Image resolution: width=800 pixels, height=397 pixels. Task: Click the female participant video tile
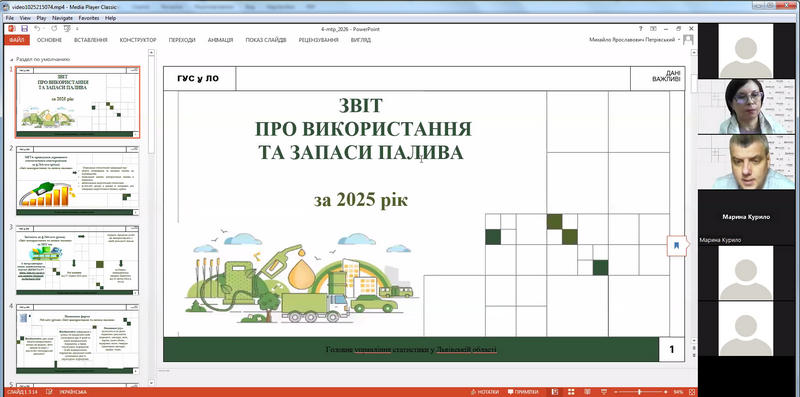pyautogui.click(x=746, y=107)
